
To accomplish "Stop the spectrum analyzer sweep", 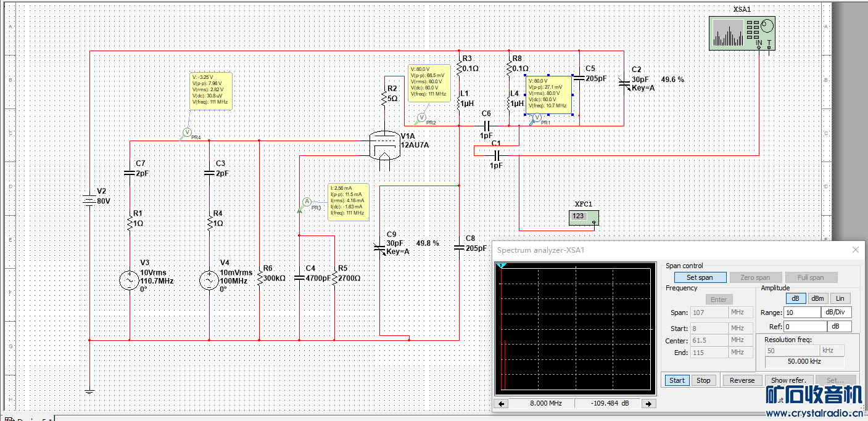I will [x=703, y=380].
